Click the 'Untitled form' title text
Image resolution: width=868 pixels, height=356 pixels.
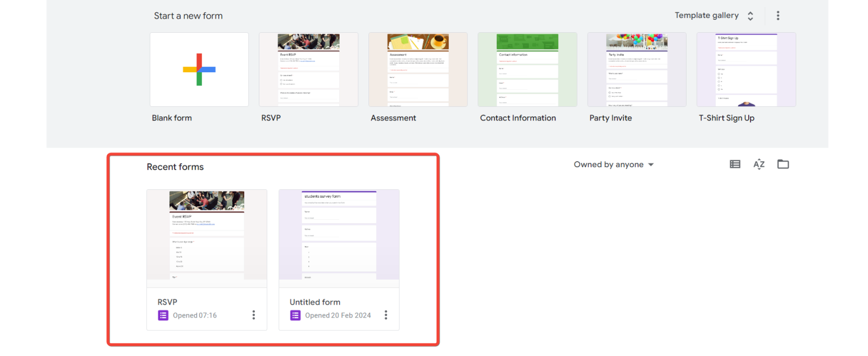315,302
